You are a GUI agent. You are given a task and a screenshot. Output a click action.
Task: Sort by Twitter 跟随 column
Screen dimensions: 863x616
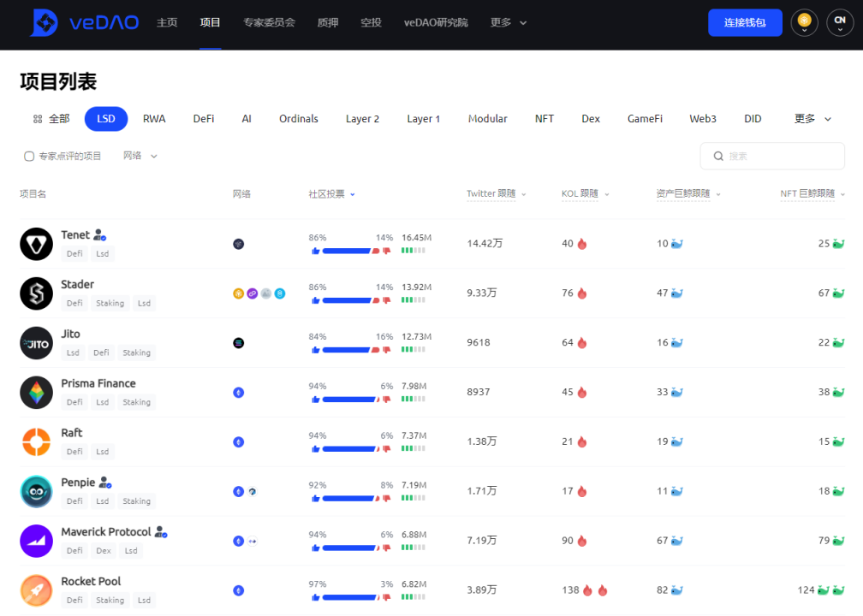(x=496, y=193)
